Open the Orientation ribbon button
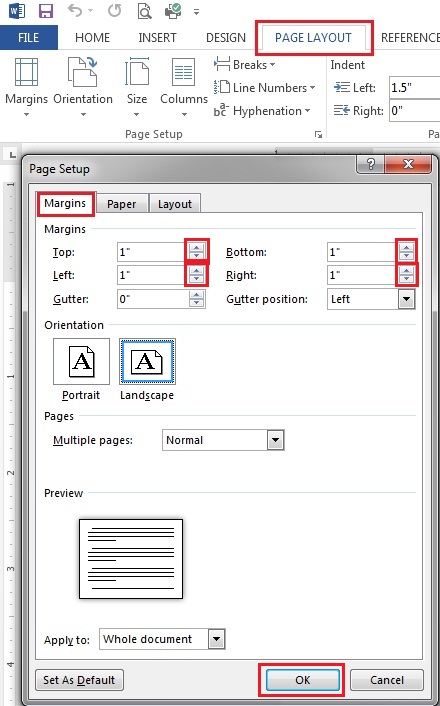This screenshot has width=440, height=706. (x=83, y=87)
